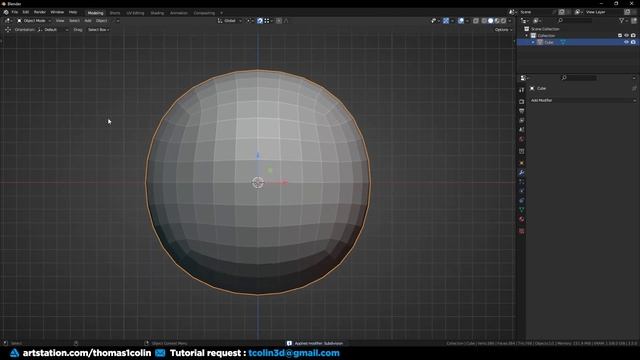Open the View Layer properties tab
Image resolution: width=640 pixels, height=360 pixels.
[522, 120]
